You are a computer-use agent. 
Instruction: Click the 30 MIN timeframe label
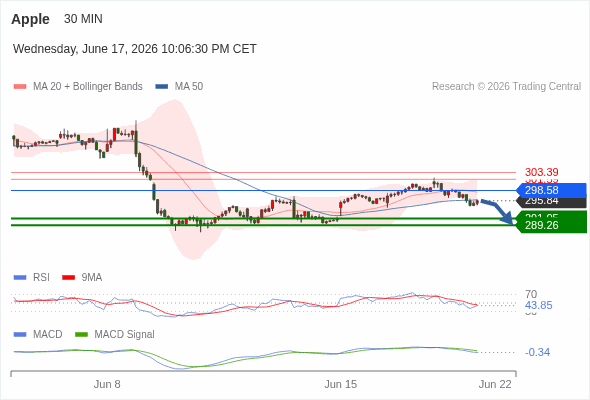point(83,19)
